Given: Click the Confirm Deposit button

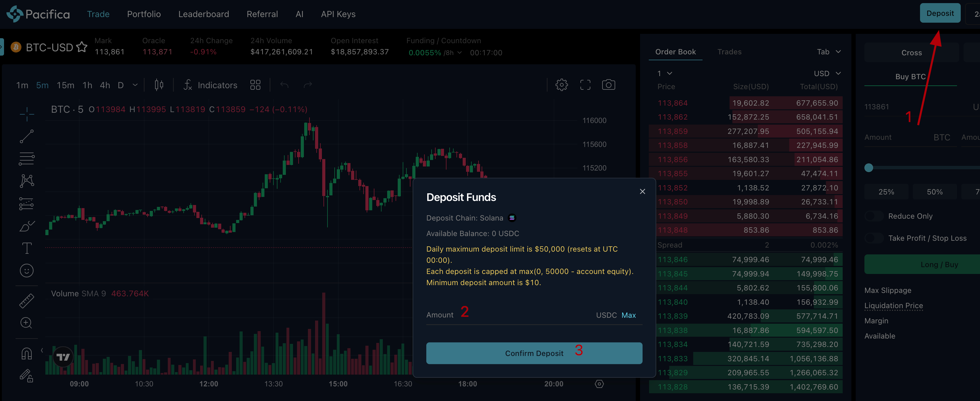Looking at the screenshot, I should pos(534,353).
